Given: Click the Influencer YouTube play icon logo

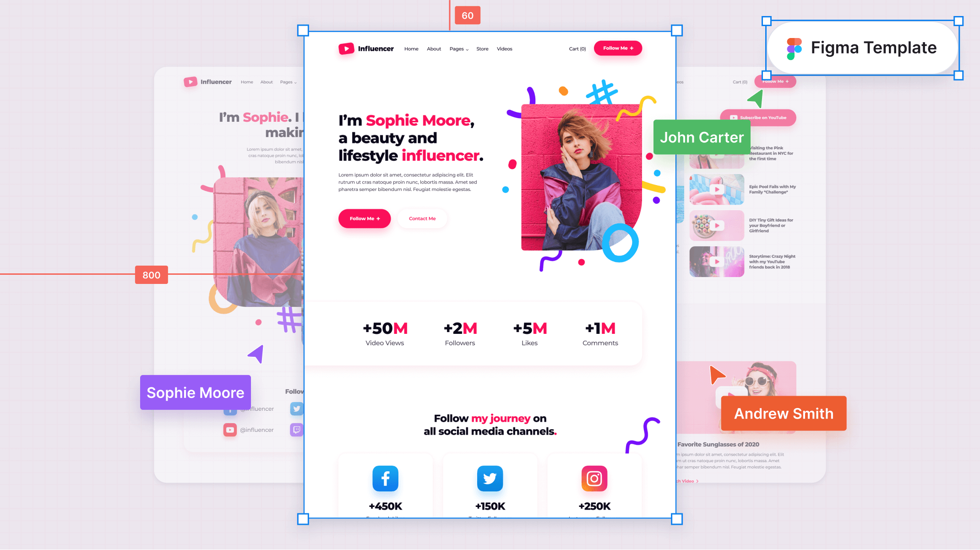Looking at the screenshot, I should [x=345, y=48].
